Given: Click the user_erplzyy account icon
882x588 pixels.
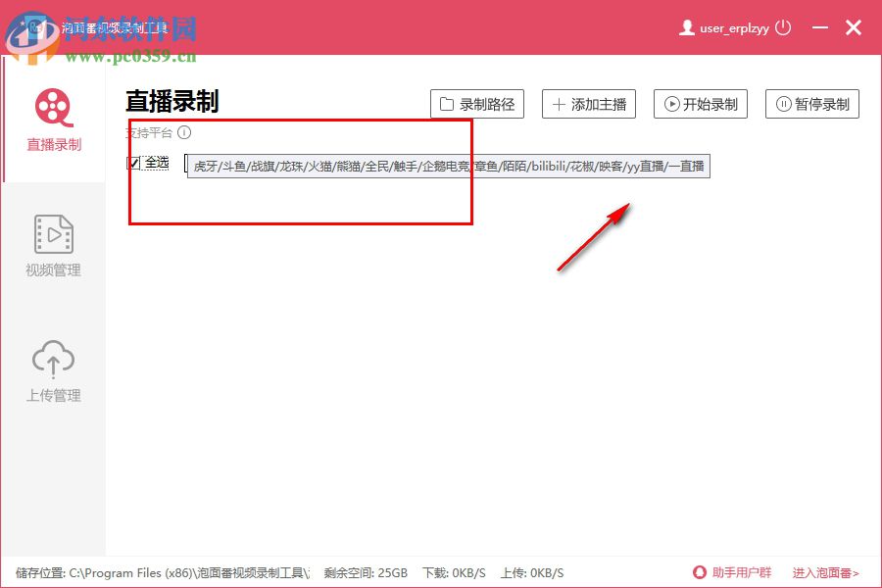Looking at the screenshot, I should 687,28.
